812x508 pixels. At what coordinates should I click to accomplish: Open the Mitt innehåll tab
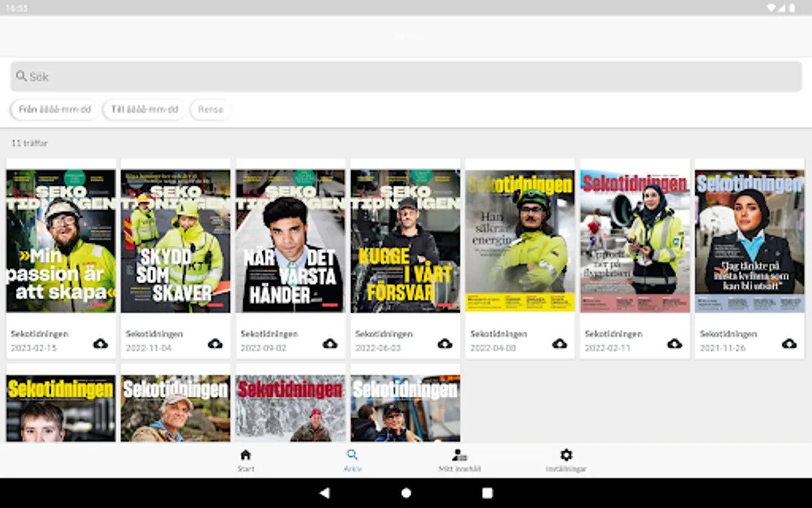coord(460,460)
